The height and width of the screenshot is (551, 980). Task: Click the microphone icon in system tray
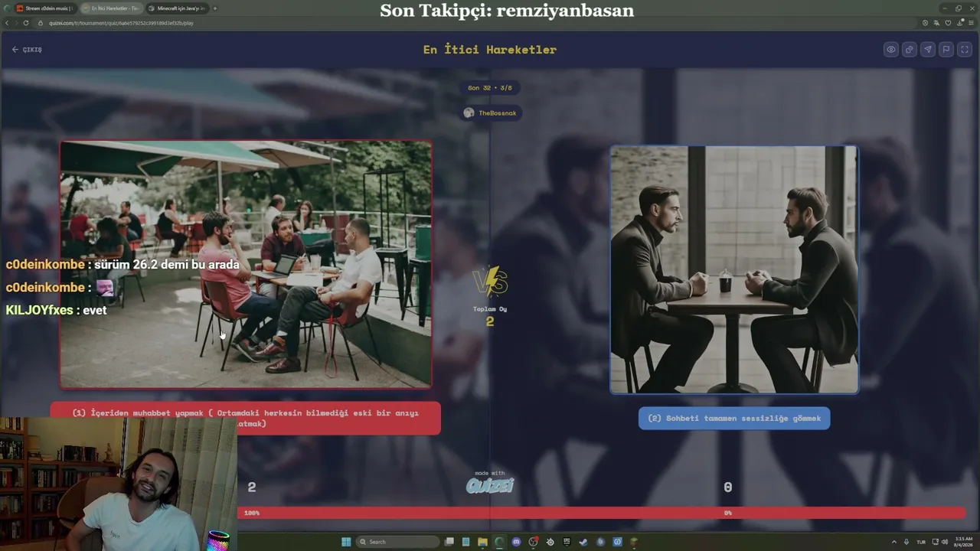906,542
